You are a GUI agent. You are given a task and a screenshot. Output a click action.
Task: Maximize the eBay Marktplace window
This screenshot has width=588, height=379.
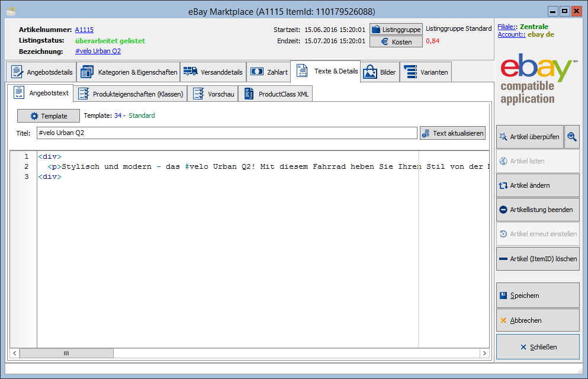click(x=564, y=11)
